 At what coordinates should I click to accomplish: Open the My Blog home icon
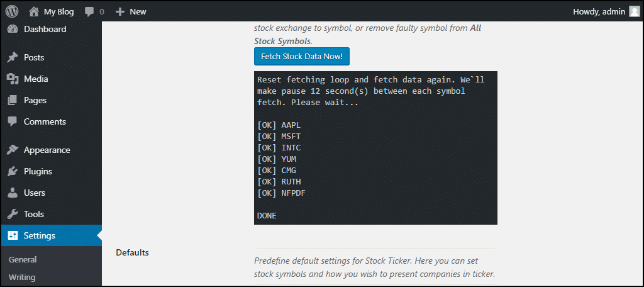(34, 11)
